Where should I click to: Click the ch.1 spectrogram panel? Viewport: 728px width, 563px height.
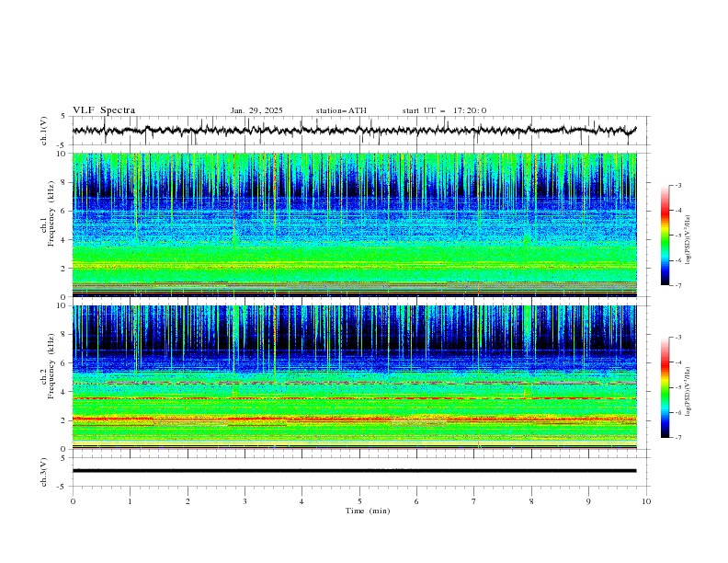tap(354, 224)
